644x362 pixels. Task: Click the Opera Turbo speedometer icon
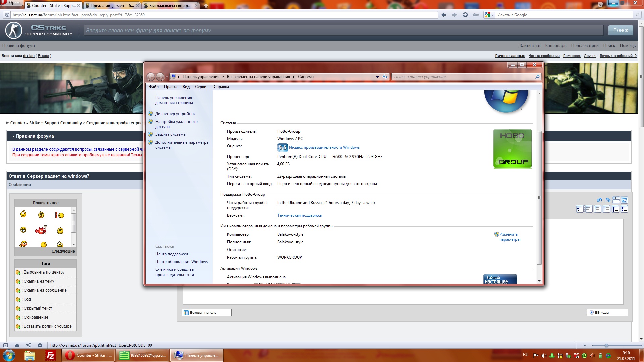click(x=40, y=345)
